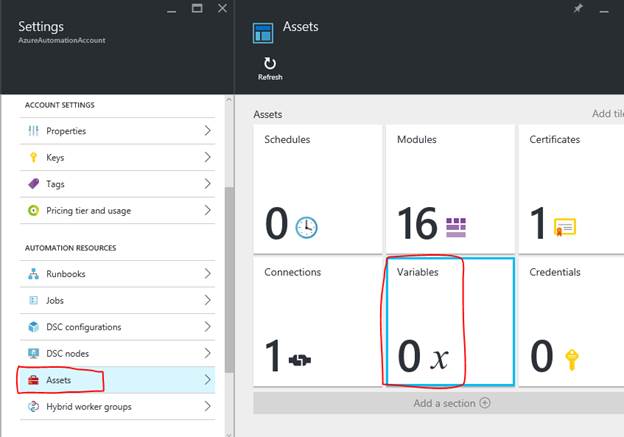
Task: Expand Hybrid worker groups chevron
Action: 207,406
